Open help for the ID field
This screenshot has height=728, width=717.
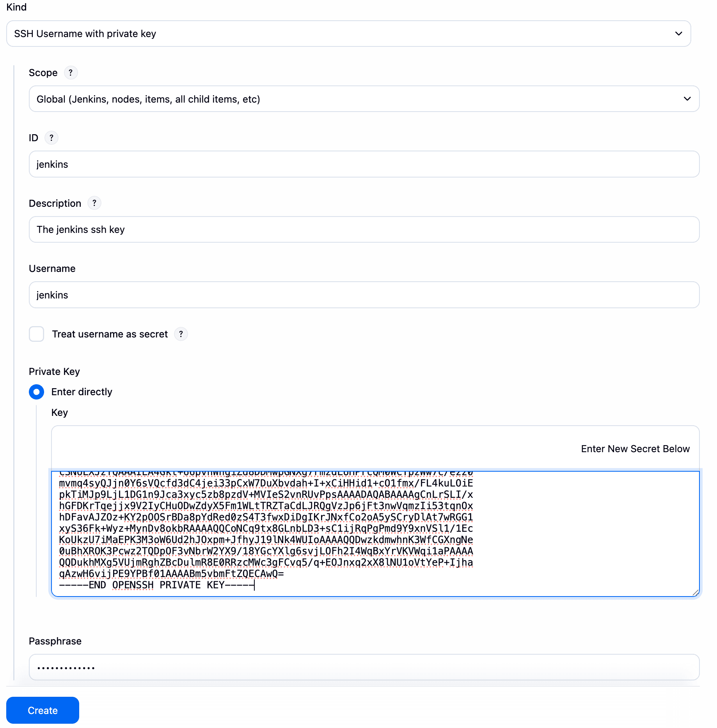point(51,138)
